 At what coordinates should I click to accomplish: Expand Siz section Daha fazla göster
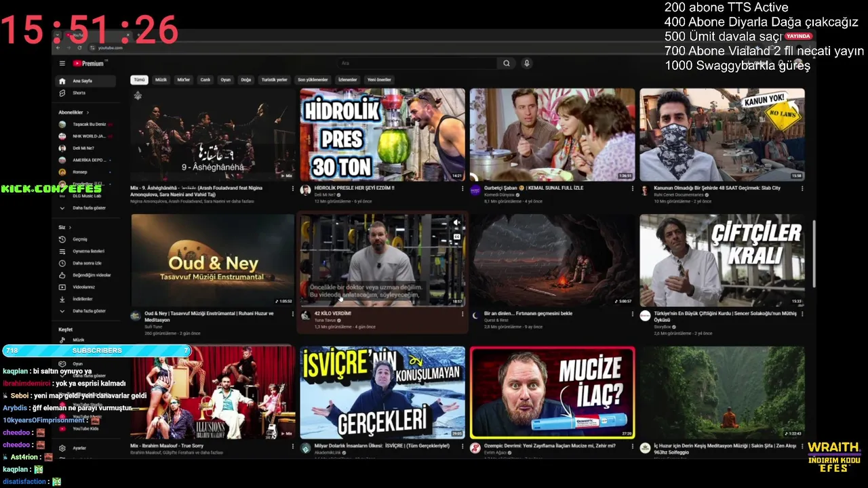85,311
